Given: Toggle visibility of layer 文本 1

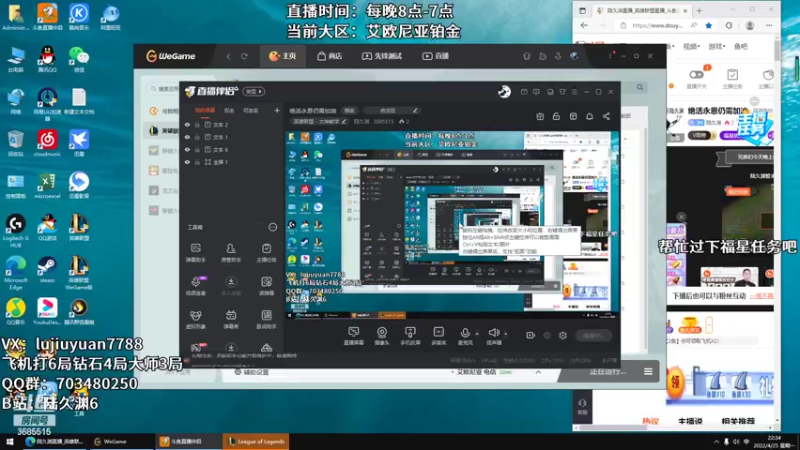Looking at the screenshot, I should coord(187,137).
